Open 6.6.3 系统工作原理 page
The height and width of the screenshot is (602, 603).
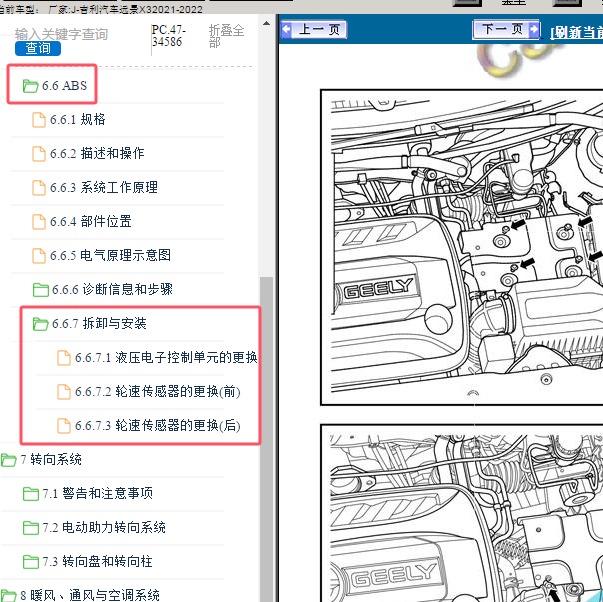coord(104,187)
